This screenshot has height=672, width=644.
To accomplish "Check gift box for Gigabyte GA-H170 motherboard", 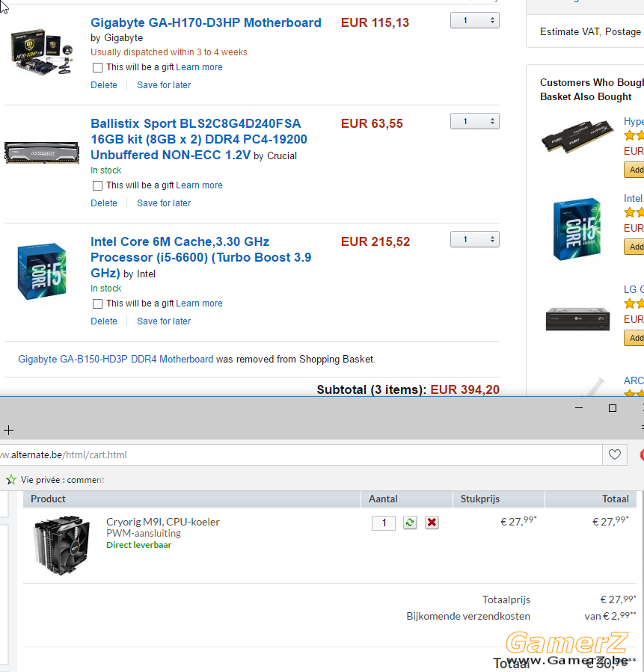I will 98,68.
